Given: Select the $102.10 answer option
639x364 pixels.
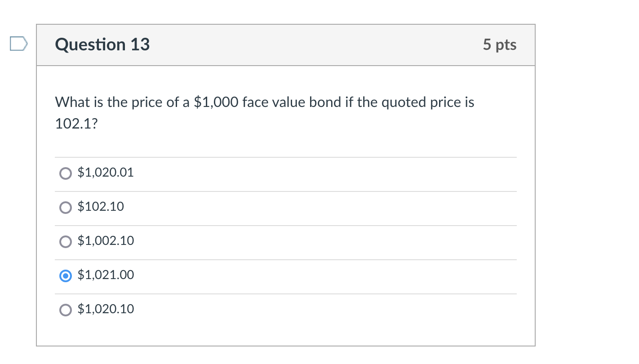Looking at the screenshot, I should [65, 207].
